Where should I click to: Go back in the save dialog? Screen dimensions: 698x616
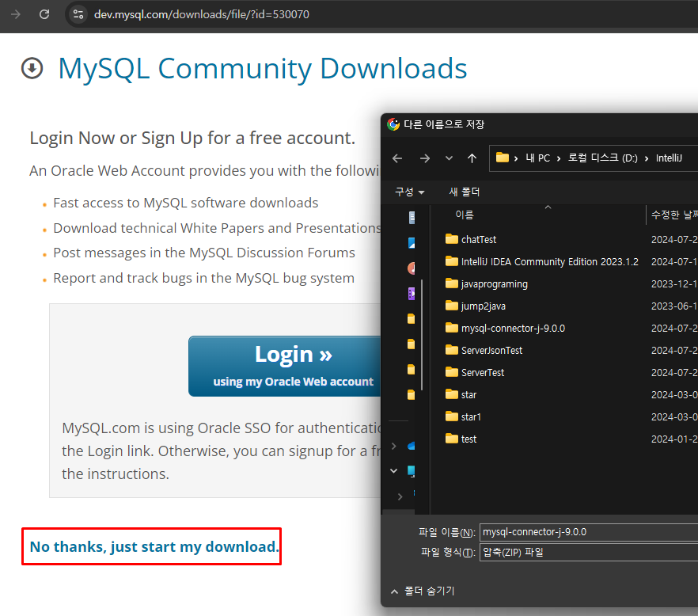coord(397,158)
